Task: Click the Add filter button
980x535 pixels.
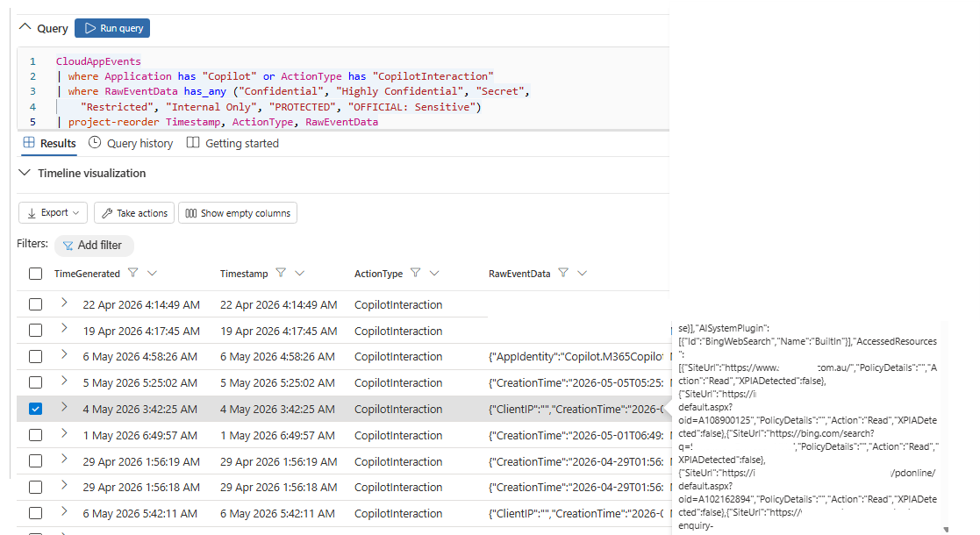Action: click(94, 245)
